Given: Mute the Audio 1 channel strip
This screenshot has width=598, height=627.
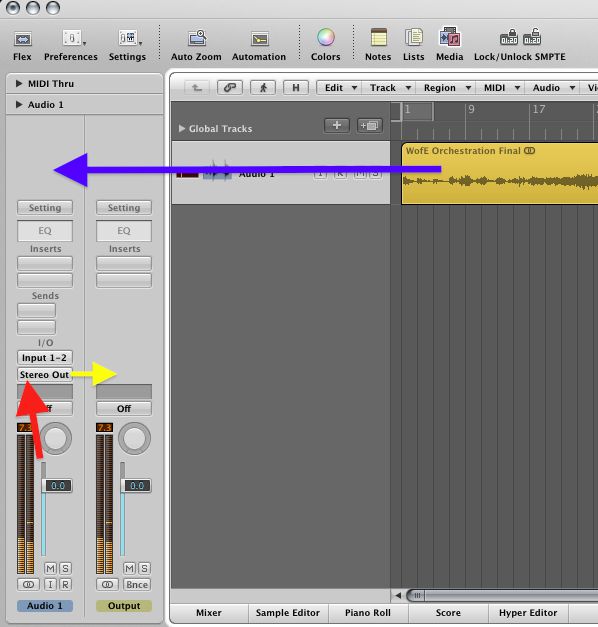Looking at the screenshot, I should pyautogui.click(x=50, y=568).
